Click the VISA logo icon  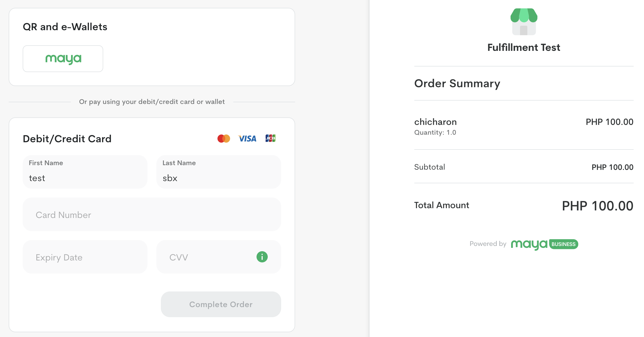click(x=247, y=139)
